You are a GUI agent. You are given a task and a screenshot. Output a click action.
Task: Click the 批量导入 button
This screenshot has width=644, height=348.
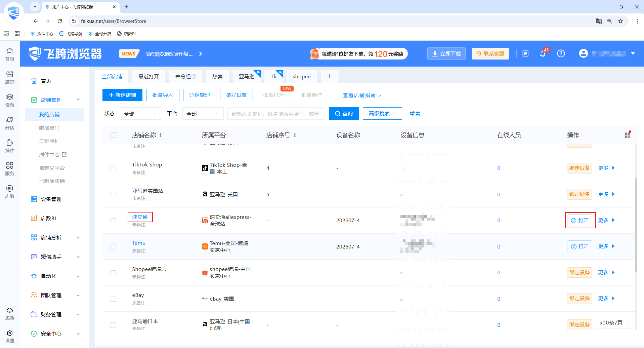point(163,95)
